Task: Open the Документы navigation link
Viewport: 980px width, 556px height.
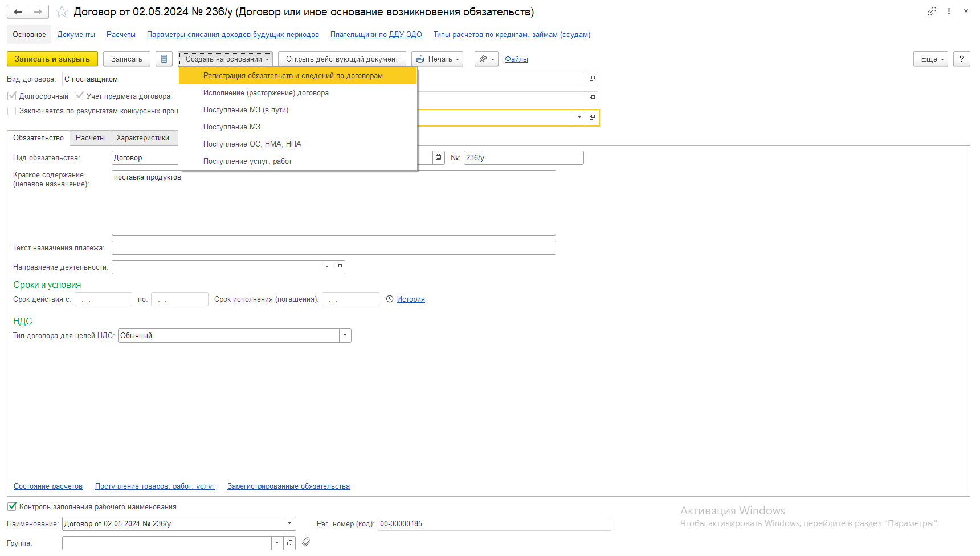Action: click(x=76, y=35)
